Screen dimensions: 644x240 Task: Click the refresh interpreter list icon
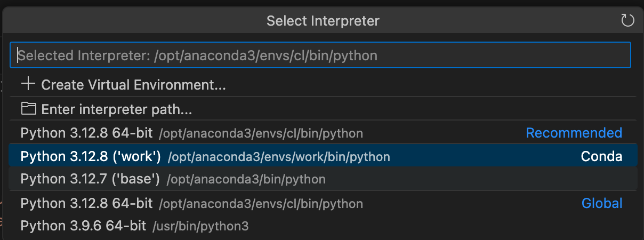(x=627, y=21)
